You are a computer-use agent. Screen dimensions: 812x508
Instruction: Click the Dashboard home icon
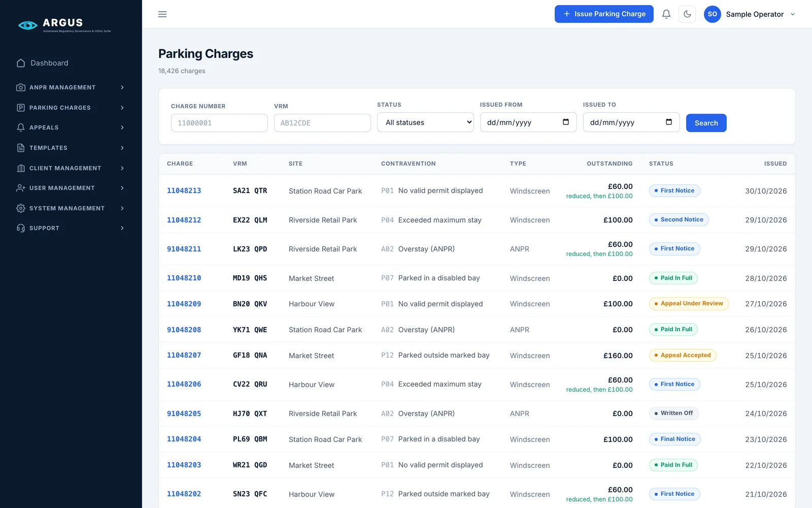pos(21,63)
